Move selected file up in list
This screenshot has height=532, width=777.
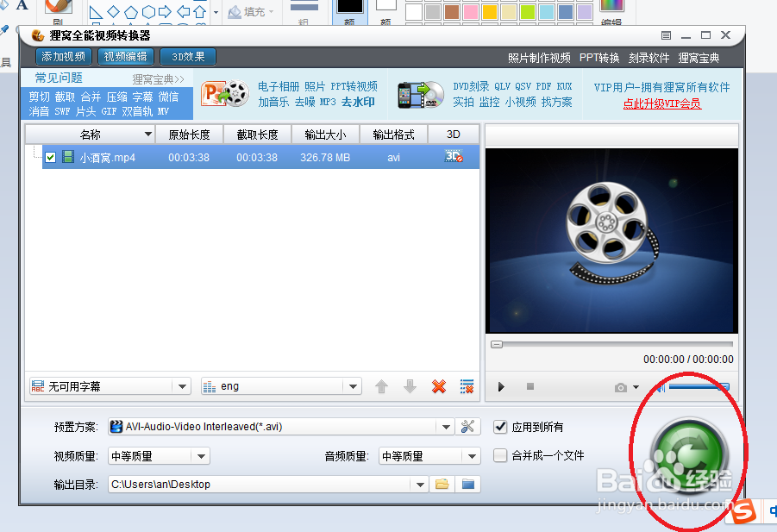point(381,386)
